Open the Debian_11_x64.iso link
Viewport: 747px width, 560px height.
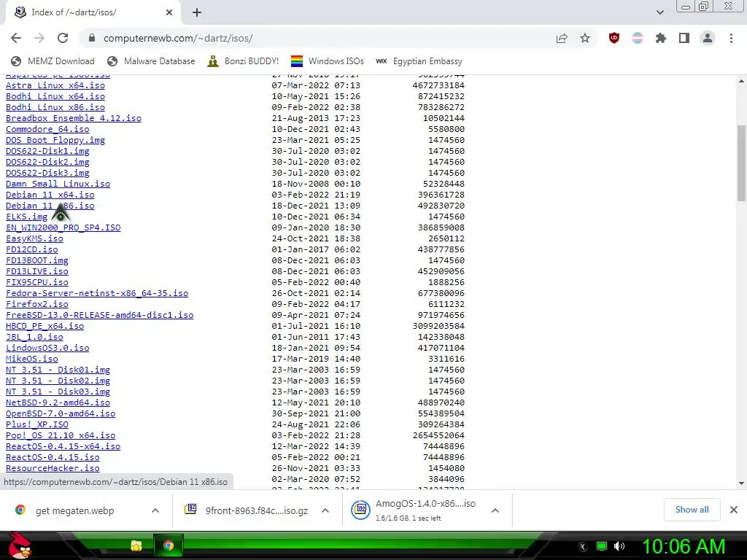[x=50, y=195]
